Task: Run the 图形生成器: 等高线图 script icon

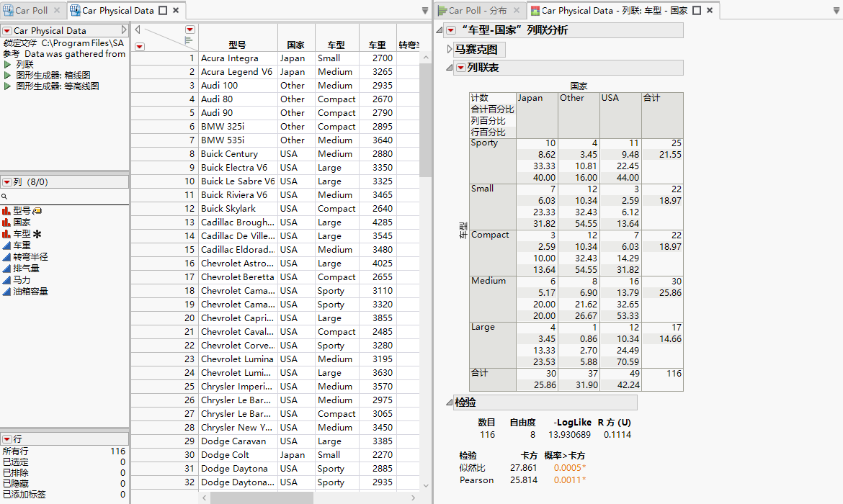Action: pyautogui.click(x=9, y=86)
